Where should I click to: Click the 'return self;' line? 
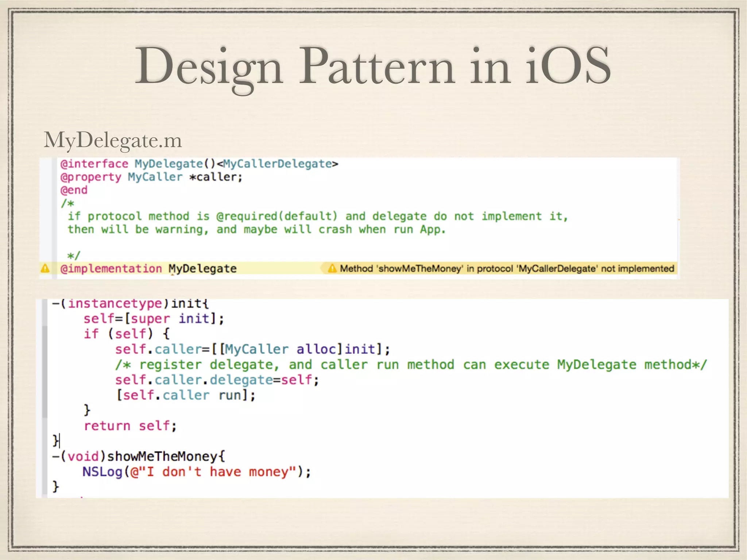[130, 426]
